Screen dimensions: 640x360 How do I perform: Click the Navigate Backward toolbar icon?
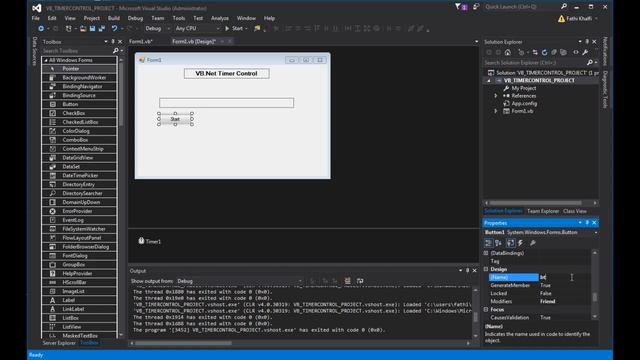coord(41,29)
